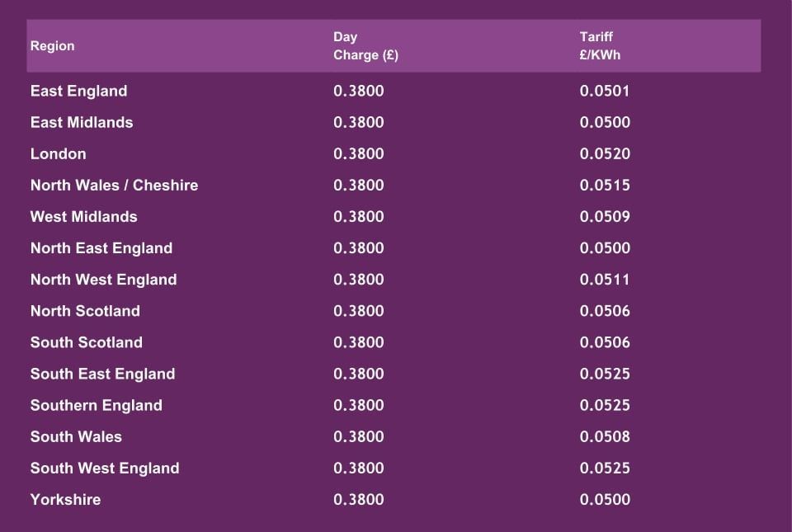Select the South East England row
Viewport: 792px width, 532px height.
(103, 374)
